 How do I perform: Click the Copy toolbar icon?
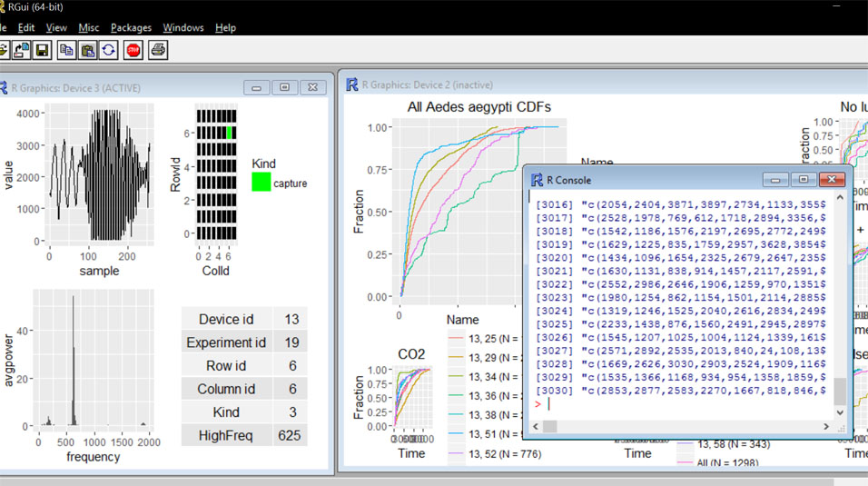[67, 50]
